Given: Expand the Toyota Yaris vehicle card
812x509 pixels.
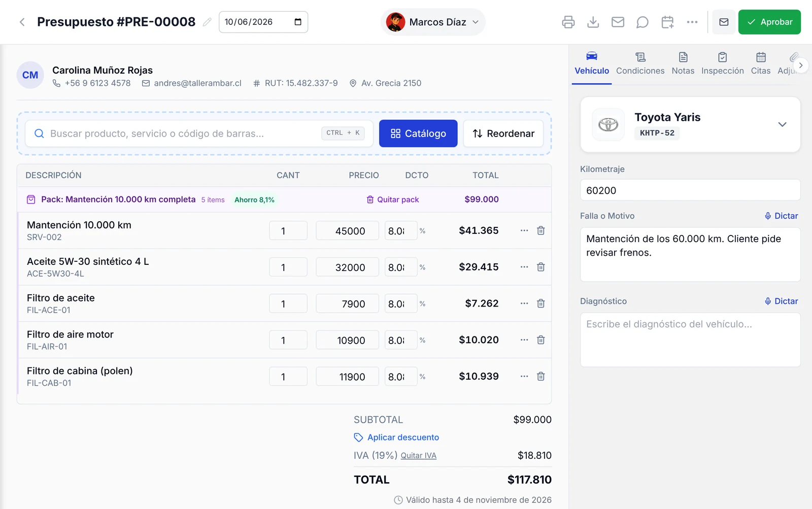Looking at the screenshot, I should click(x=782, y=124).
